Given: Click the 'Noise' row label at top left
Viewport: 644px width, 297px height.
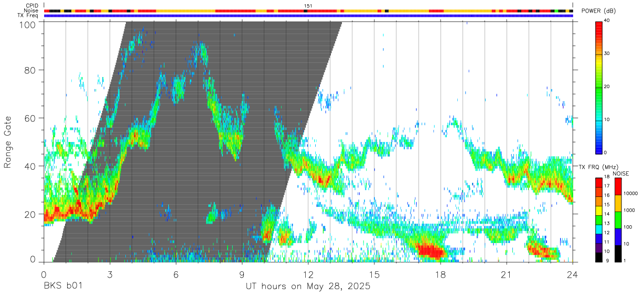Looking at the screenshot, I should [31, 10].
